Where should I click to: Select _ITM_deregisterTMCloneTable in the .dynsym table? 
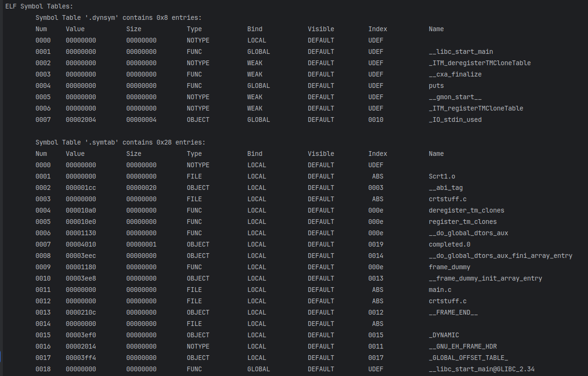(479, 63)
